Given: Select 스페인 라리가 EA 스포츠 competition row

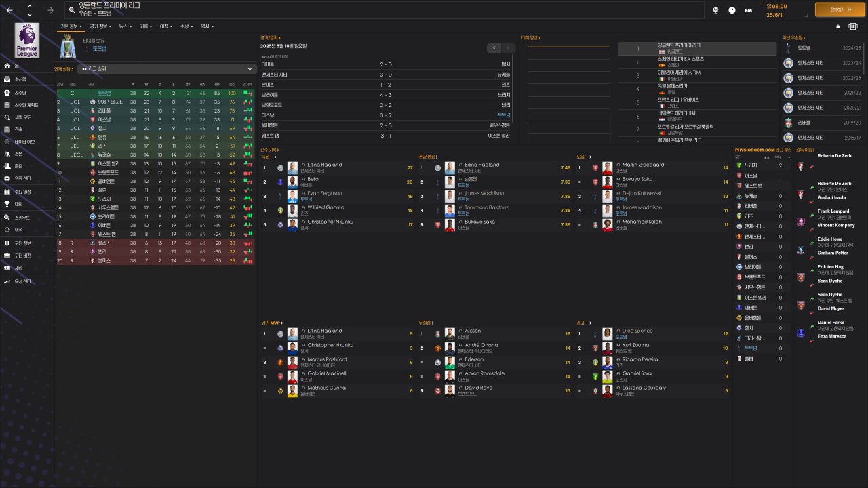Looking at the screenshot, I should click(697, 62).
